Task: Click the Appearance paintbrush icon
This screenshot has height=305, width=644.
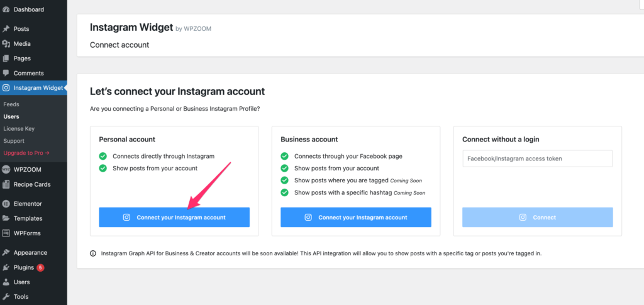Action: pos(6,253)
